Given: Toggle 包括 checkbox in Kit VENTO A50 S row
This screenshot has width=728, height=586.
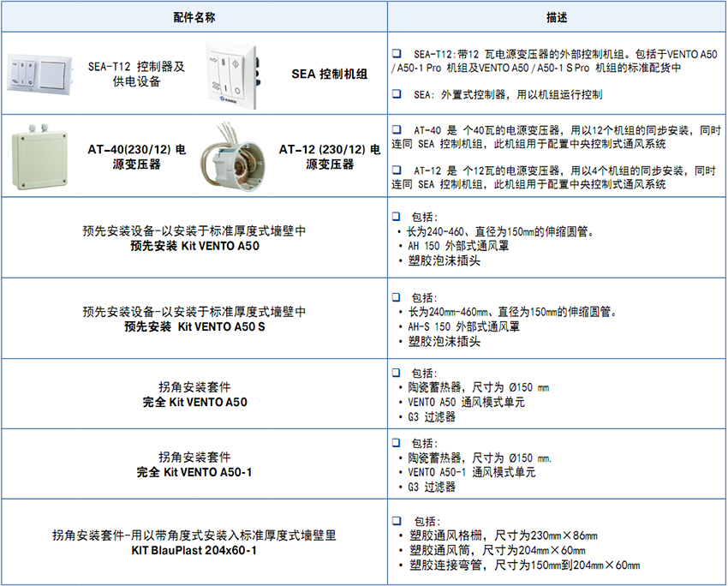Looking at the screenshot, I should coord(397,297).
